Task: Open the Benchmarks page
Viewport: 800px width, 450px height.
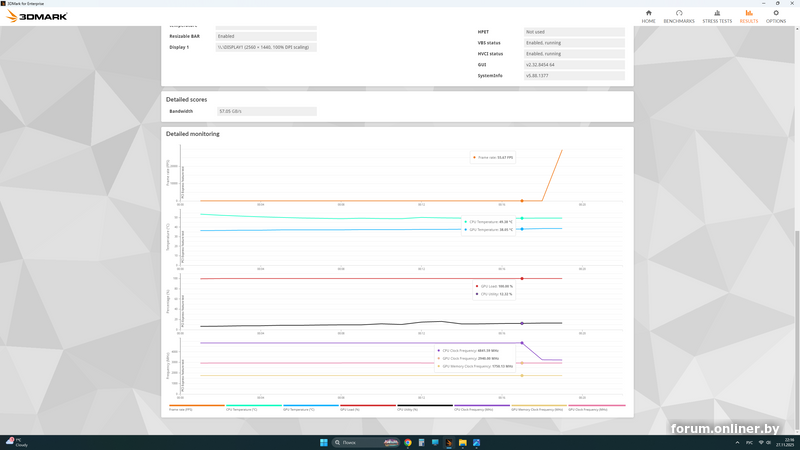Action: click(x=679, y=16)
